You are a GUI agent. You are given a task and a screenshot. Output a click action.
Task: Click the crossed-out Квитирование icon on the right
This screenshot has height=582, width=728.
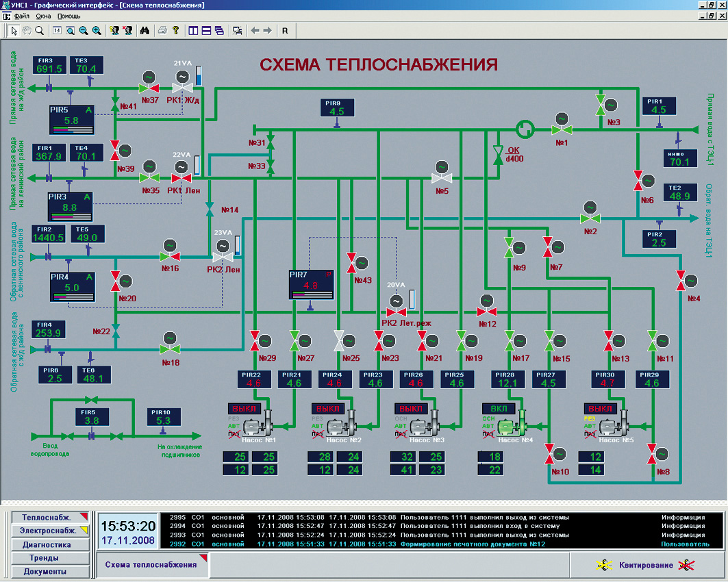[x=686, y=565]
